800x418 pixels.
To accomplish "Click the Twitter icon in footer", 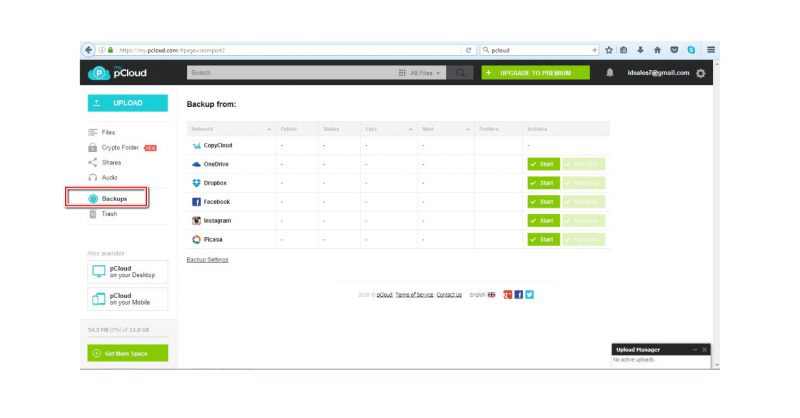I will pos(530,294).
